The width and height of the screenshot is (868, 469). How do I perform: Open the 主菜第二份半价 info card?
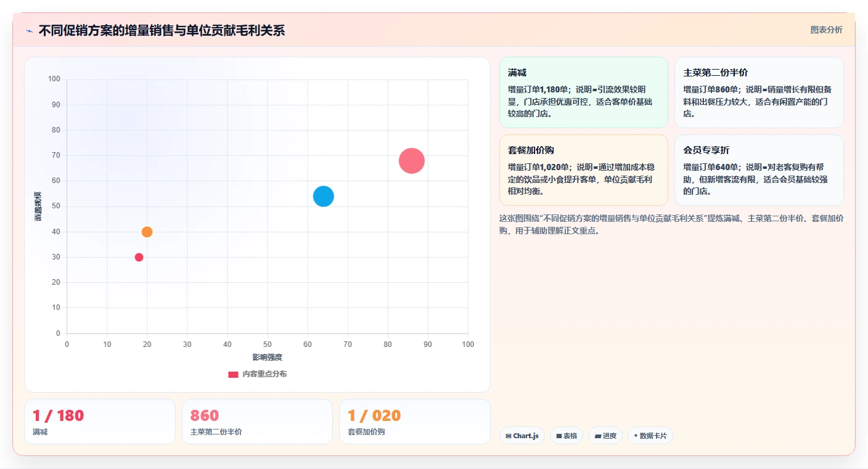point(759,92)
